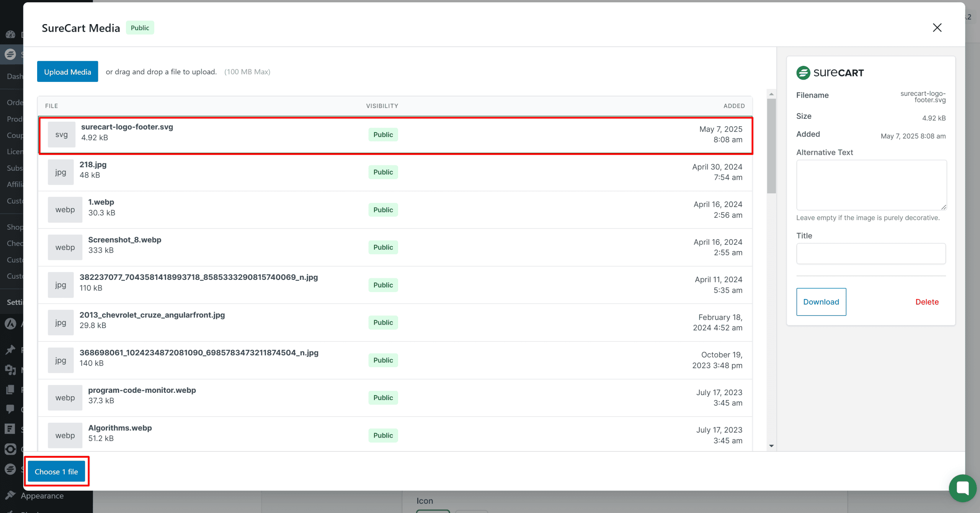Open Appearance in the WordPress sidebar

[x=42, y=495]
